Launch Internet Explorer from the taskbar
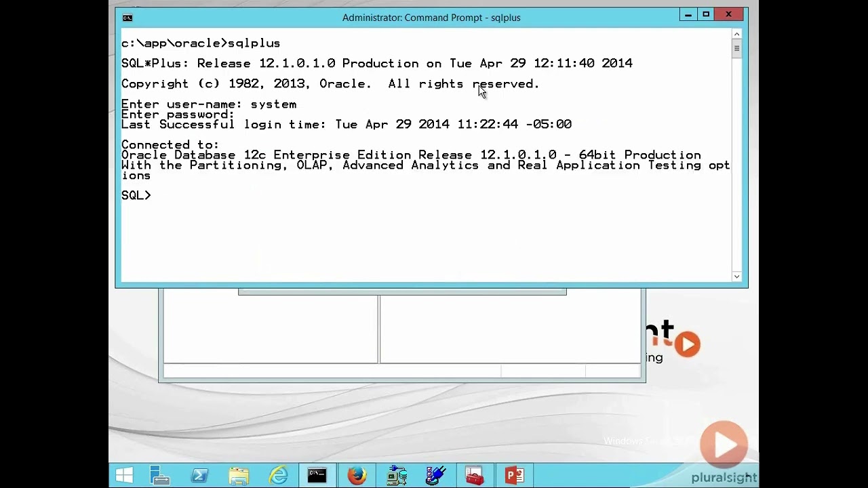The height and width of the screenshot is (488, 868). (278, 475)
